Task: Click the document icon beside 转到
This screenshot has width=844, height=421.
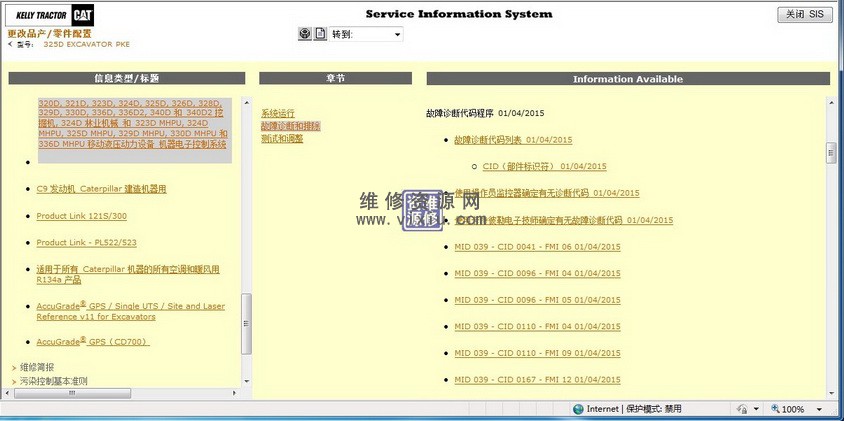Action: 320,34
